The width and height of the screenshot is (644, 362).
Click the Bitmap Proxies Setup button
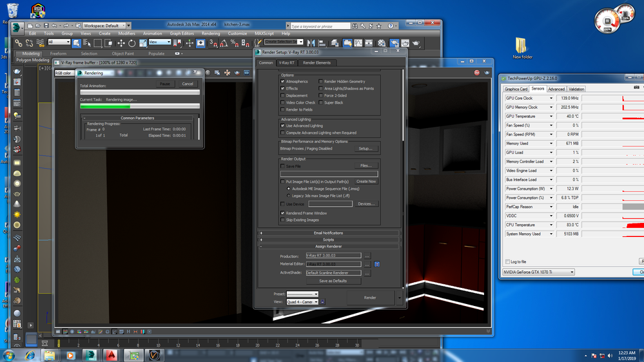click(x=366, y=149)
